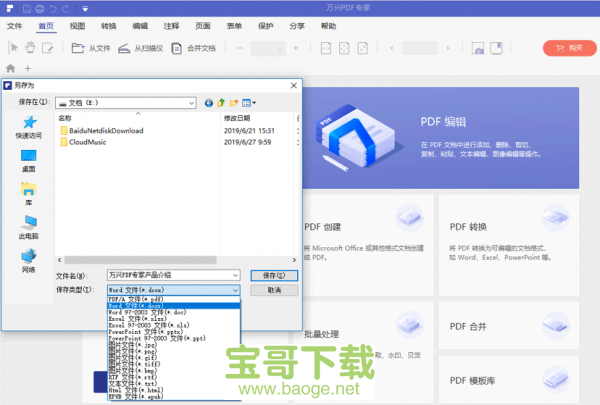Select 快速访问 in dialog sidebar

click(29, 127)
